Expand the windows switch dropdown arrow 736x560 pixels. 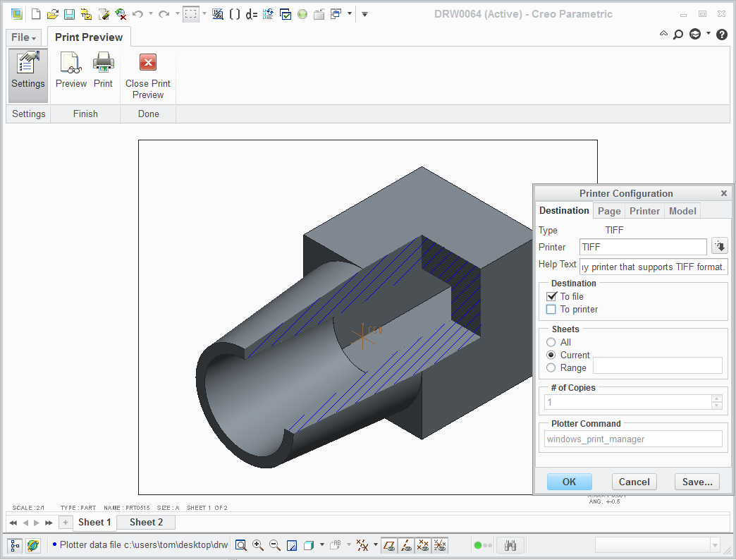click(350, 13)
